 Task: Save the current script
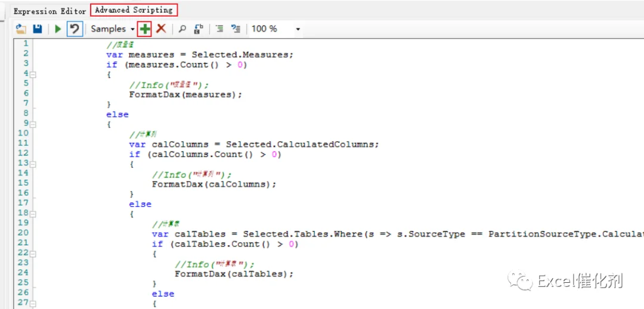coord(38,29)
